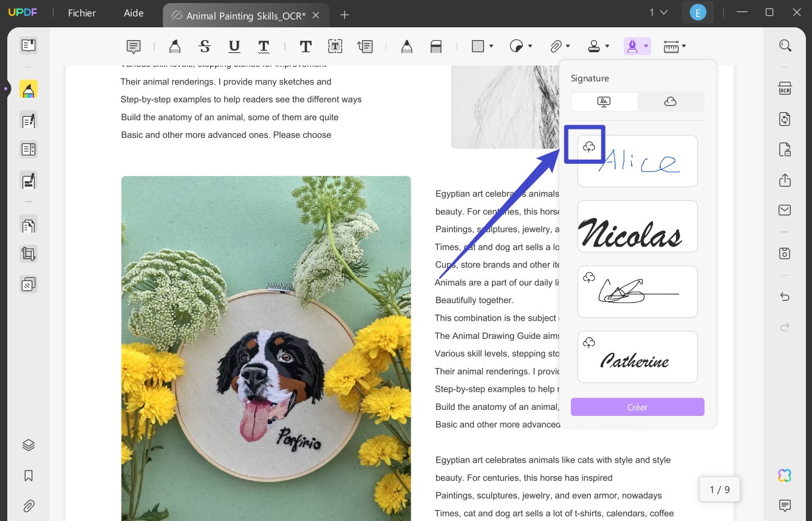
Task: Select the Nicolas signature
Action: tap(637, 226)
